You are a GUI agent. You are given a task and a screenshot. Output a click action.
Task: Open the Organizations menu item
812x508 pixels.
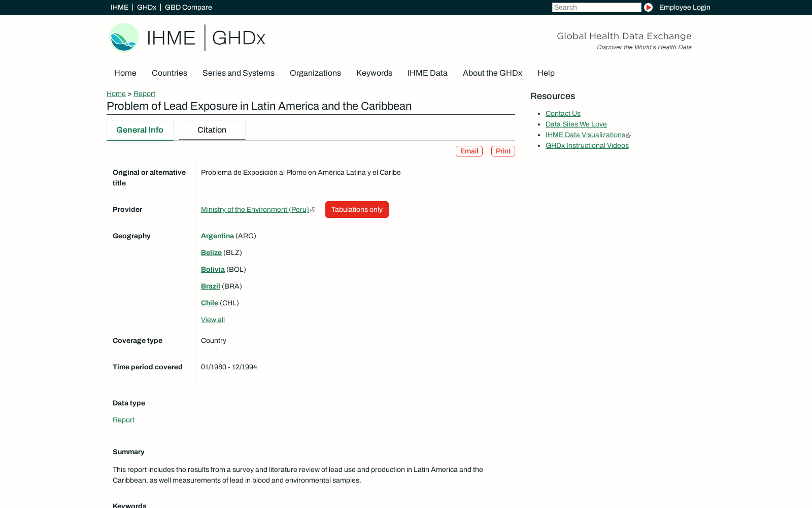(315, 73)
